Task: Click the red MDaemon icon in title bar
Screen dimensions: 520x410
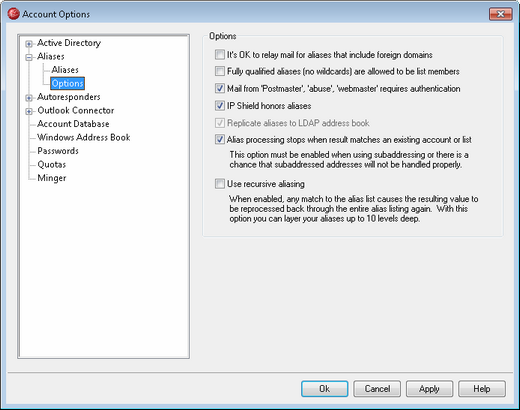Action: (13, 14)
